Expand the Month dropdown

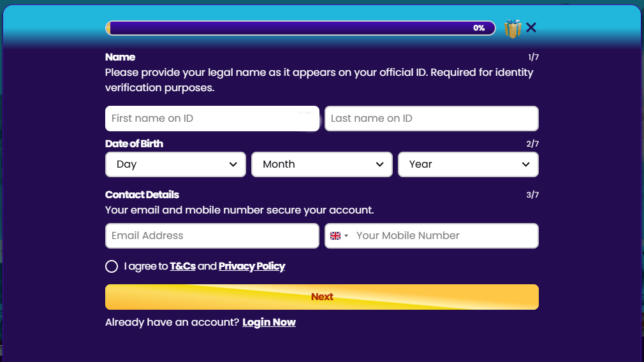click(322, 164)
